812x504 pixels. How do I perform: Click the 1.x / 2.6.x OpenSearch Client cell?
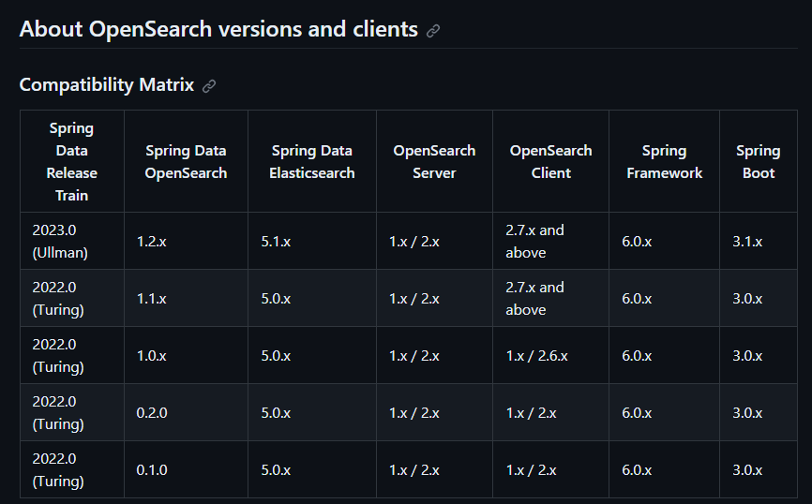point(550,355)
